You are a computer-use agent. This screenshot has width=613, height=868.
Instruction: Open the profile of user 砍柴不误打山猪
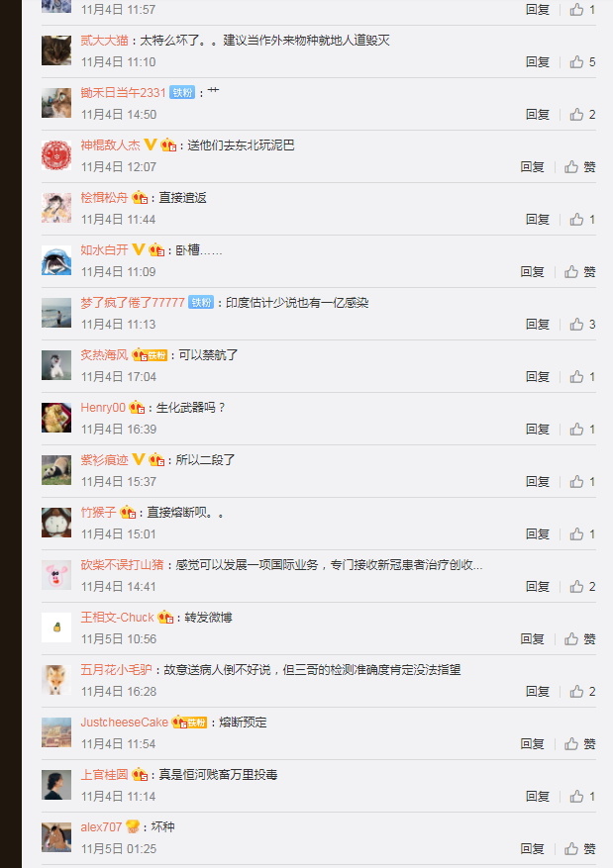(122, 564)
